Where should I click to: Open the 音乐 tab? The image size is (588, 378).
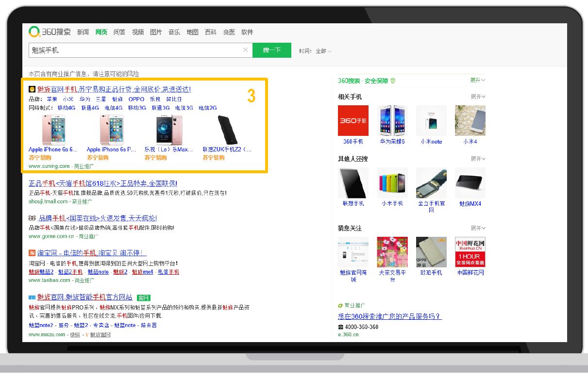[174, 32]
